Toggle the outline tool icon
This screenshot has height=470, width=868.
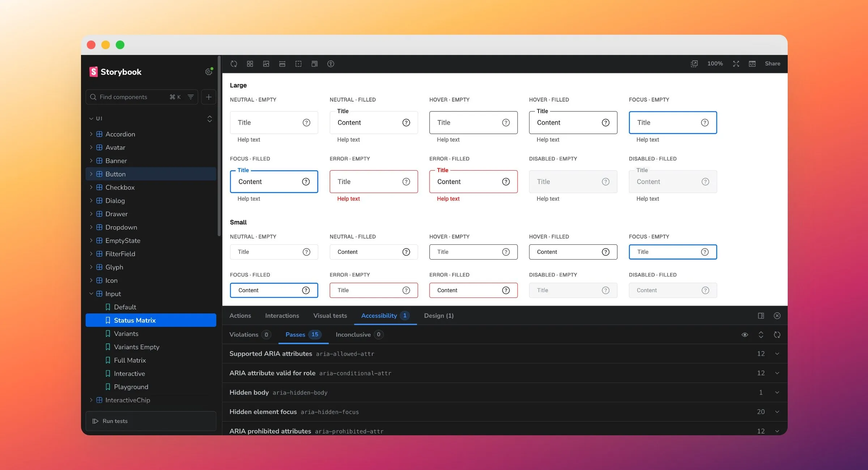coord(298,64)
